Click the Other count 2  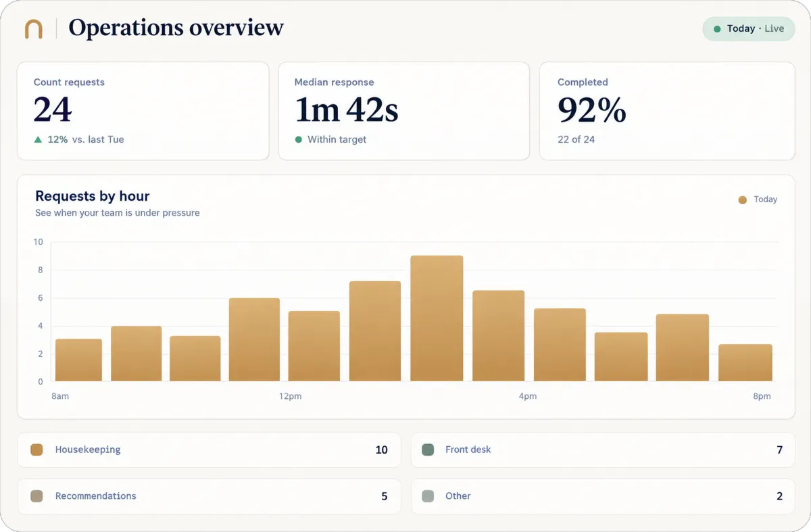coord(779,496)
